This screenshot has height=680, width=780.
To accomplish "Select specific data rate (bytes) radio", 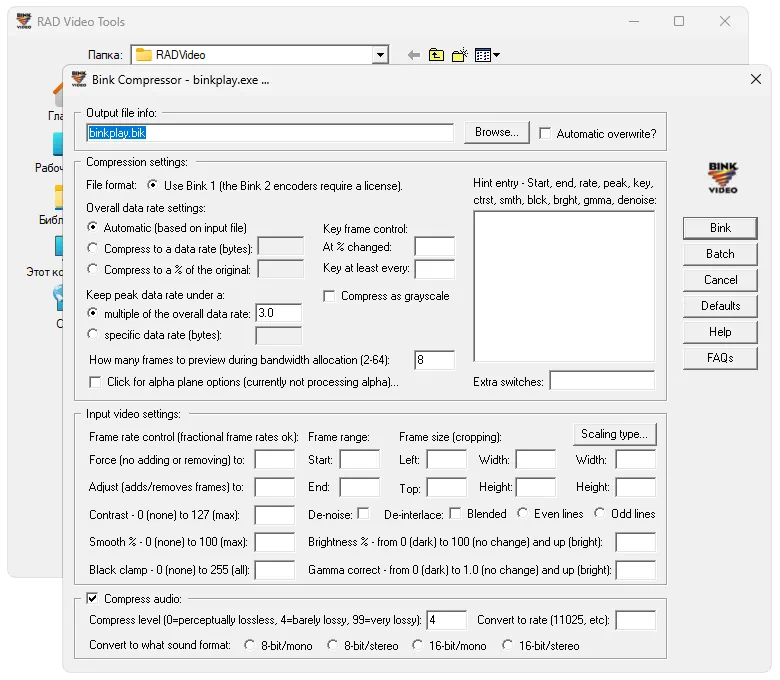I will coord(92,334).
